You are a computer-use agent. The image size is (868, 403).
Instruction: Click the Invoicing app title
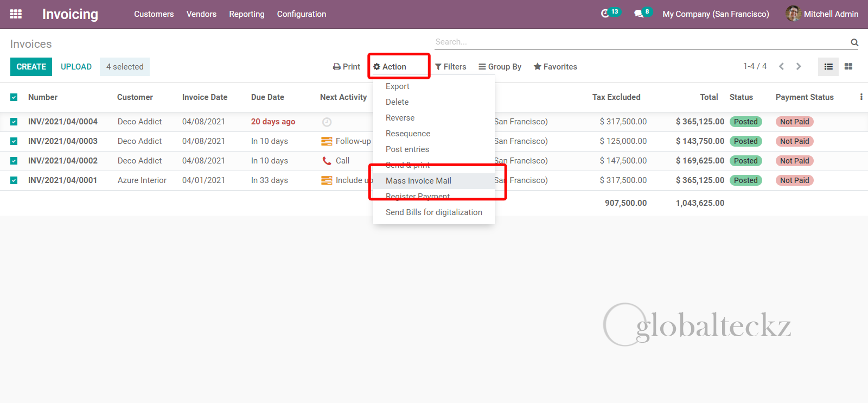(70, 14)
